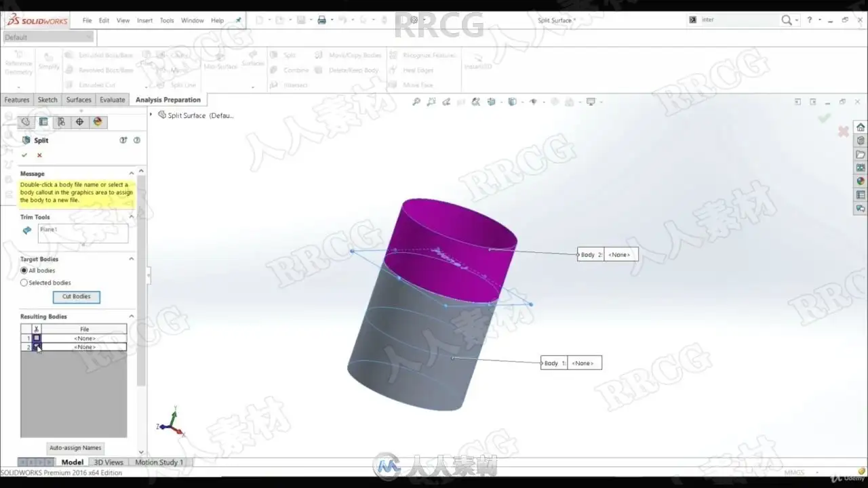Click the Cut Bodies button

pos(77,296)
